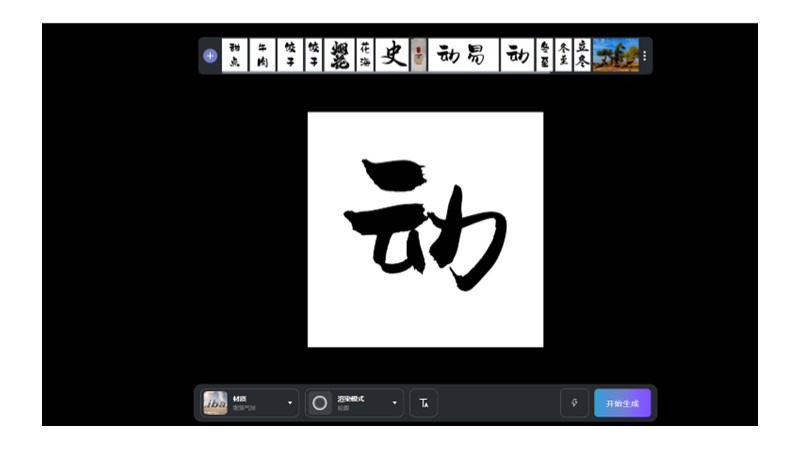The height and width of the screenshot is (449, 800).
Task: Click the circle render mode icon
Action: tap(320, 403)
